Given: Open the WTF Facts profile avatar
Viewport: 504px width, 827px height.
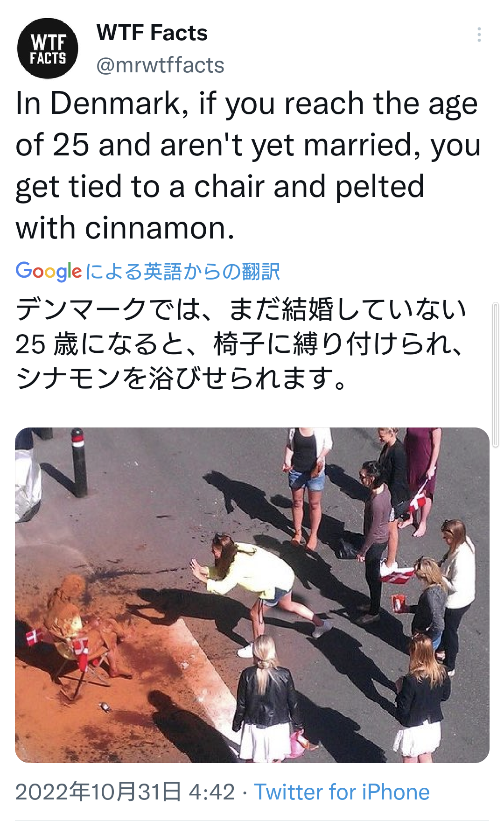Looking at the screenshot, I should click(x=48, y=49).
